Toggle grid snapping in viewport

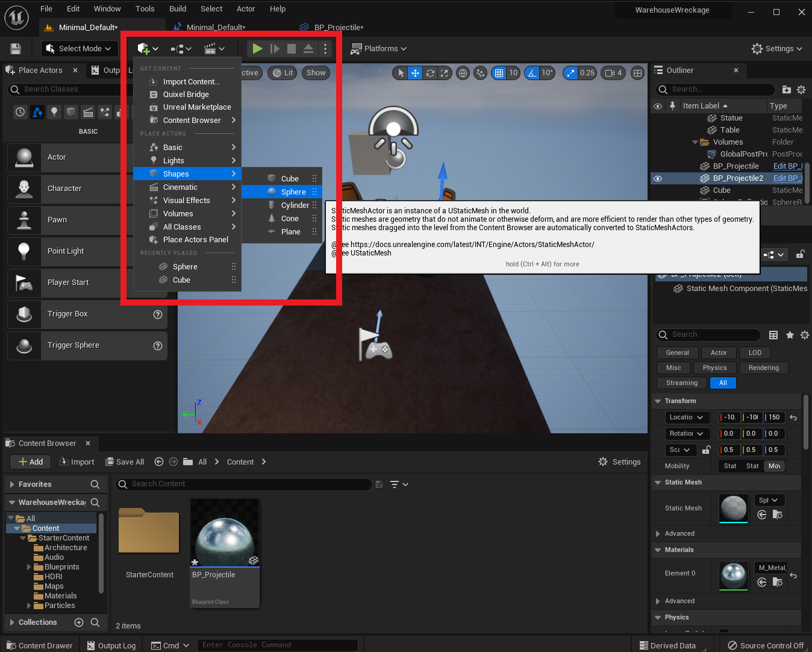(x=499, y=73)
